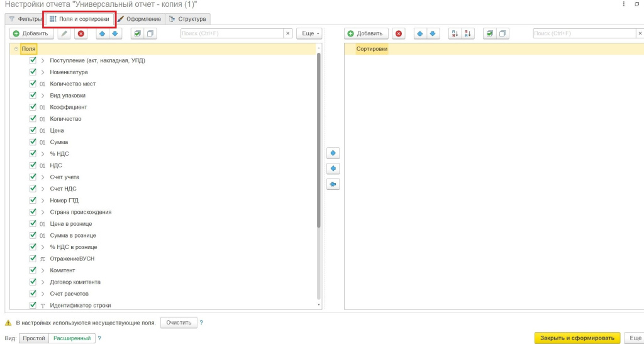Click red delete icon in the Поля toolbar
Viewport: 644px width, 344px height.
pos(80,33)
